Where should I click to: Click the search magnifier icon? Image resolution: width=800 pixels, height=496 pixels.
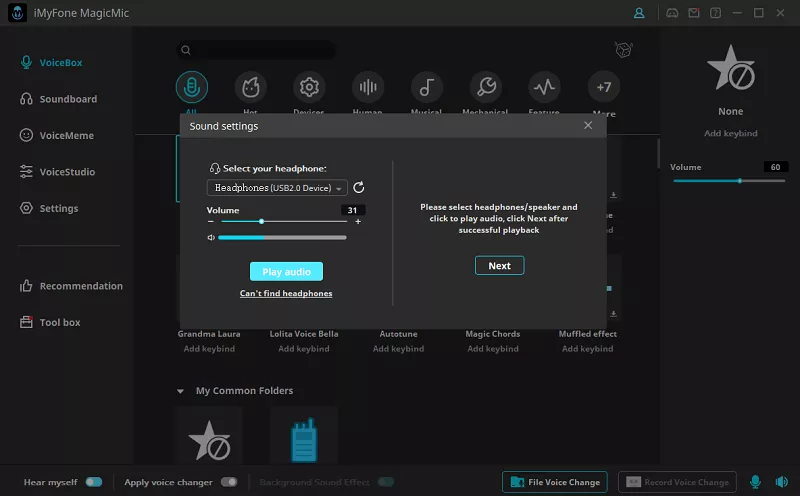click(186, 50)
